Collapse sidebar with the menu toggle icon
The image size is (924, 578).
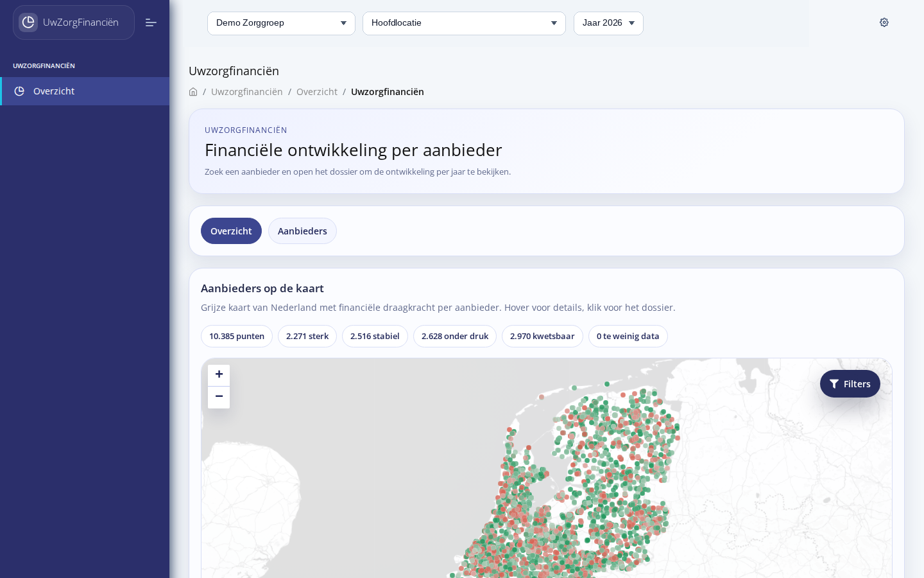coord(151,22)
